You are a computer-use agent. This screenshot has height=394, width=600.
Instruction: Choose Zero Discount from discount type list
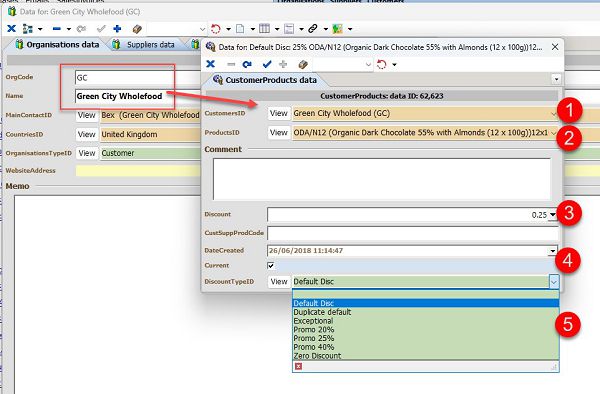[x=426, y=356]
